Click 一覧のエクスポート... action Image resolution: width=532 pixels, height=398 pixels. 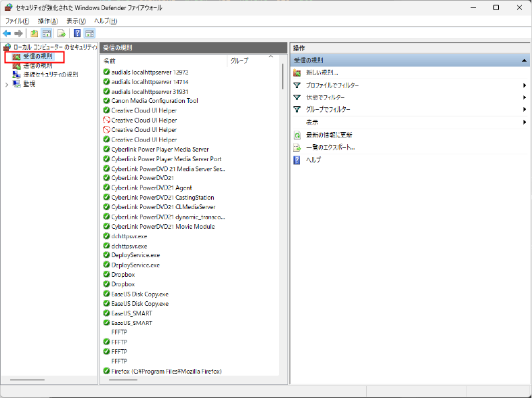pyautogui.click(x=330, y=147)
